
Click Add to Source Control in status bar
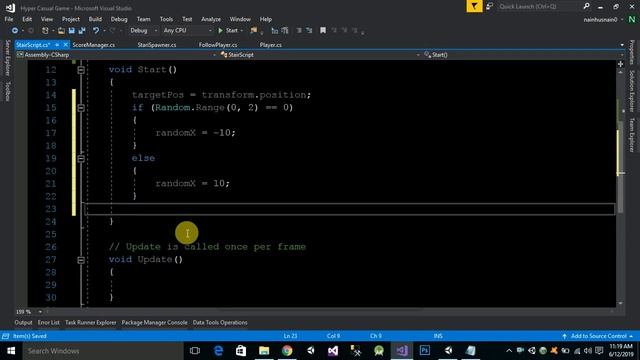point(598,336)
